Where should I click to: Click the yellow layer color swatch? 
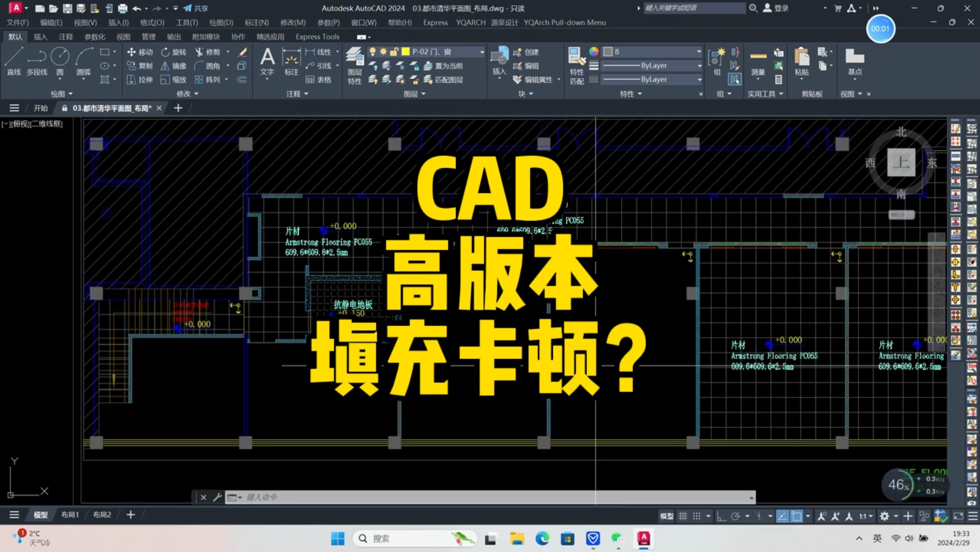405,52
